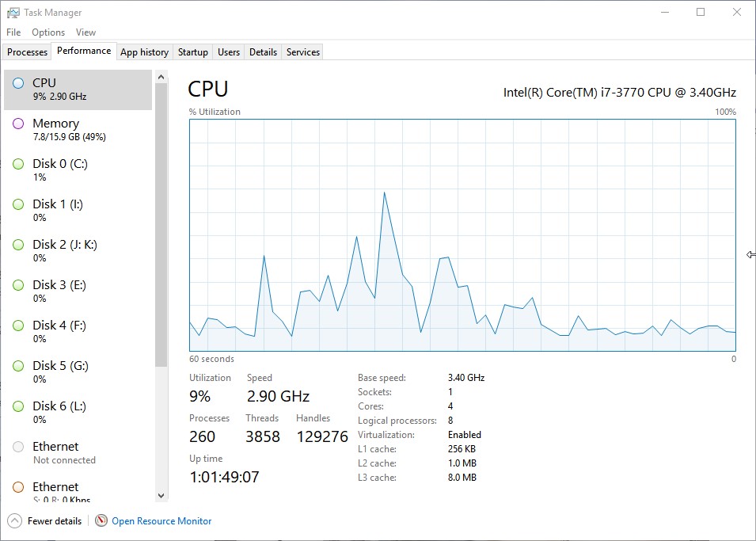The height and width of the screenshot is (541, 756).
Task: Open the Services tab
Action: tap(302, 52)
